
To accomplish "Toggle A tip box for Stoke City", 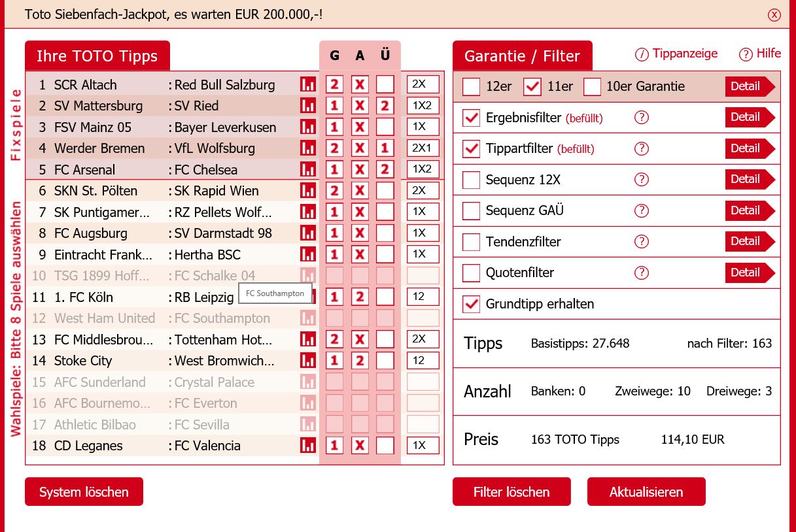I will [x=360, y=361].
